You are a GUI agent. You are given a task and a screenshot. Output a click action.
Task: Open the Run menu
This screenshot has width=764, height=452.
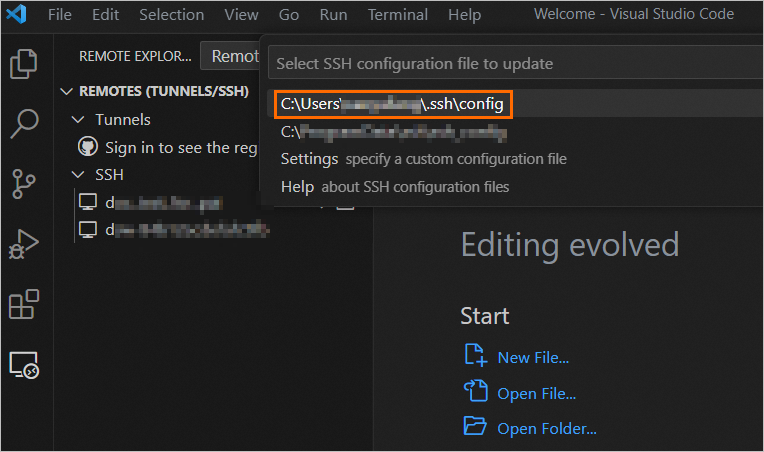[333, 15]
